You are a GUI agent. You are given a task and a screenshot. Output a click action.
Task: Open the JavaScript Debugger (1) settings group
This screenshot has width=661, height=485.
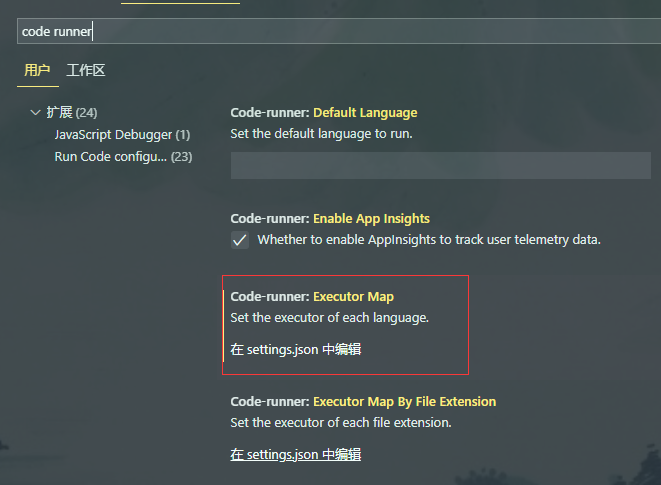[122, 134]
